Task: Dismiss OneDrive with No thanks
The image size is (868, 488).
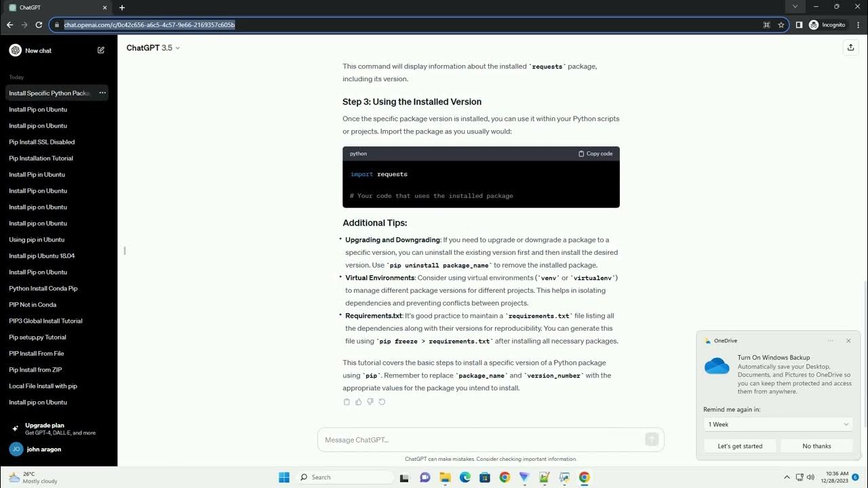Action: tap(816, 446)
